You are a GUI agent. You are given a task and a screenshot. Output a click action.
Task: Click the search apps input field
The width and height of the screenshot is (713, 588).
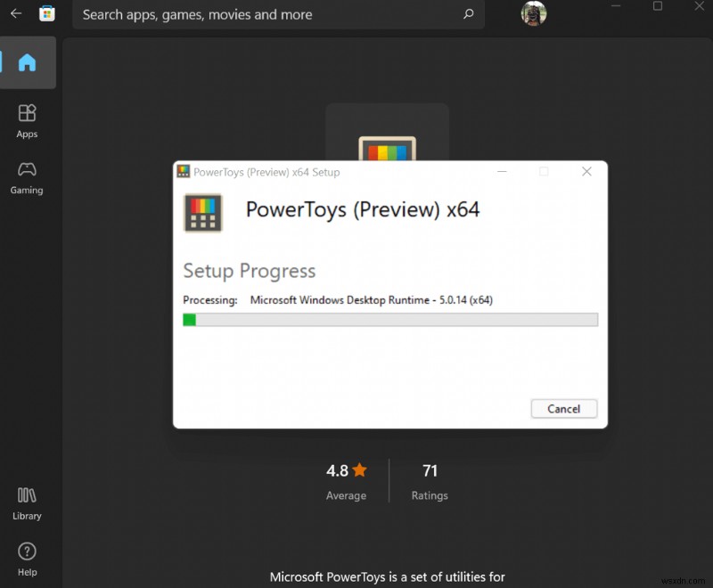pos(267,14)
